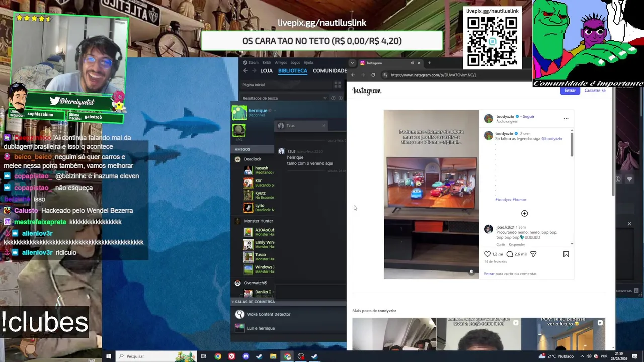Viewport: 644px width, 362px height.
Task: Click the taskbar Pesquisar search box
Action: pos(156,356)
